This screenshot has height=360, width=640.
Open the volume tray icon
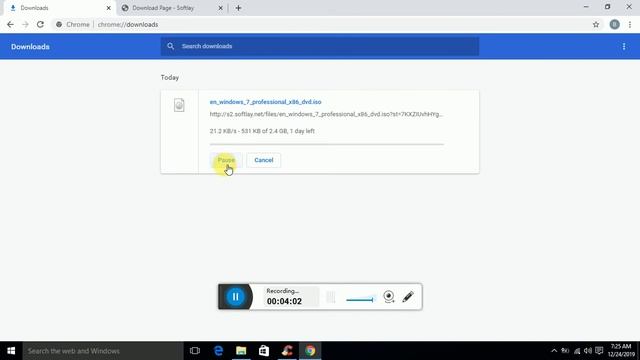pos(588,351)
